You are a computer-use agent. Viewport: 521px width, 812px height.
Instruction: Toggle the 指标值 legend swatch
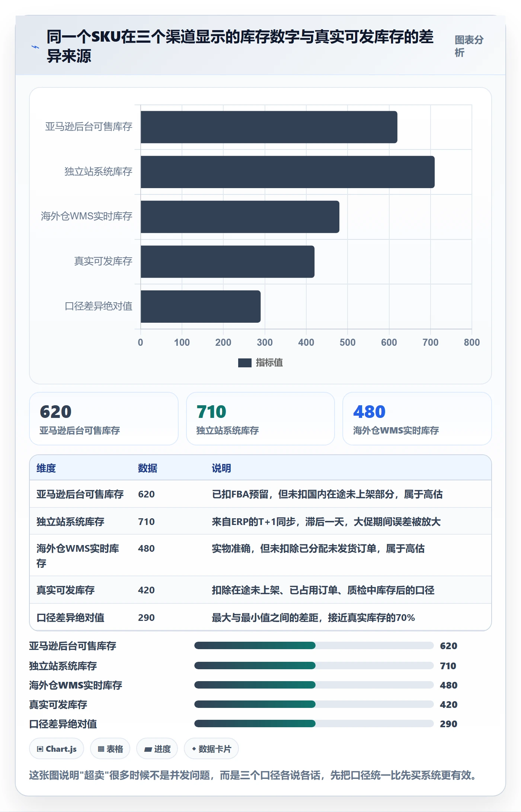(244, 363)
